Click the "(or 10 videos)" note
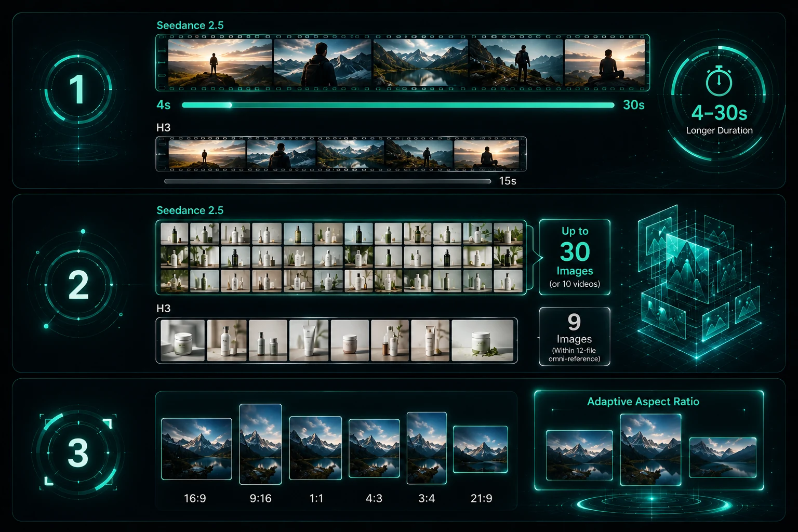Viewport: 798px width, 532px height. click(x=575, y=284)
